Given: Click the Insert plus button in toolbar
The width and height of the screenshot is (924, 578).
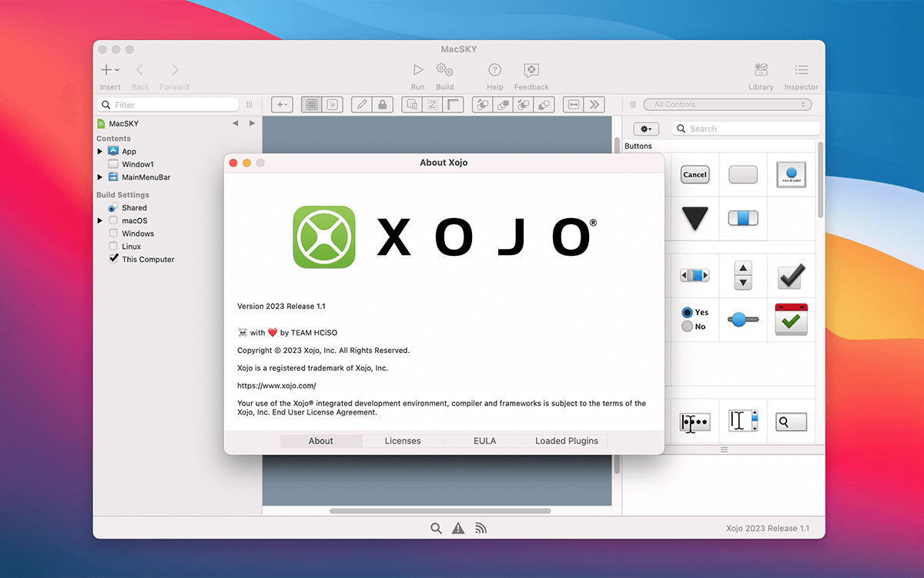Looking at the screenshot, I should coord(109,70).
